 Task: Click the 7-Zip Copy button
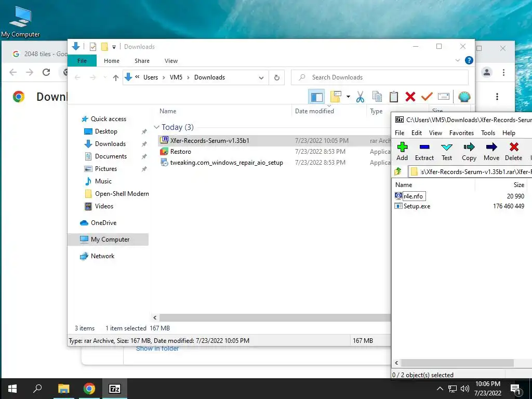[469, 152]
